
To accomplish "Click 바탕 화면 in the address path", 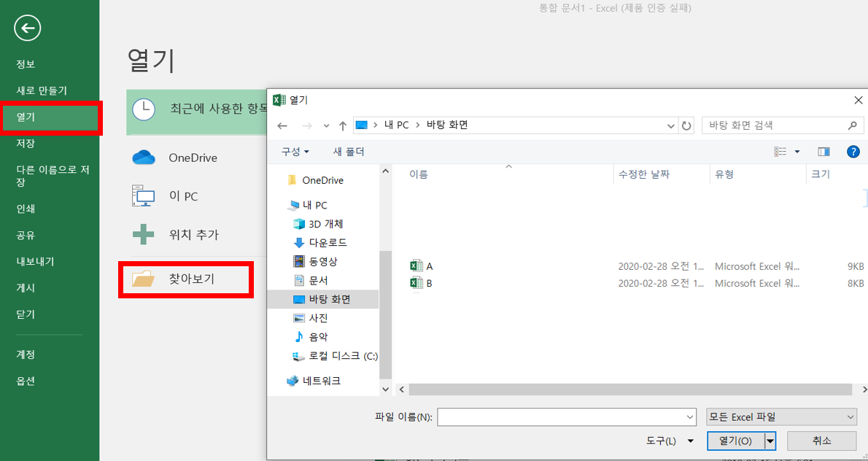I will click(447, 125).
